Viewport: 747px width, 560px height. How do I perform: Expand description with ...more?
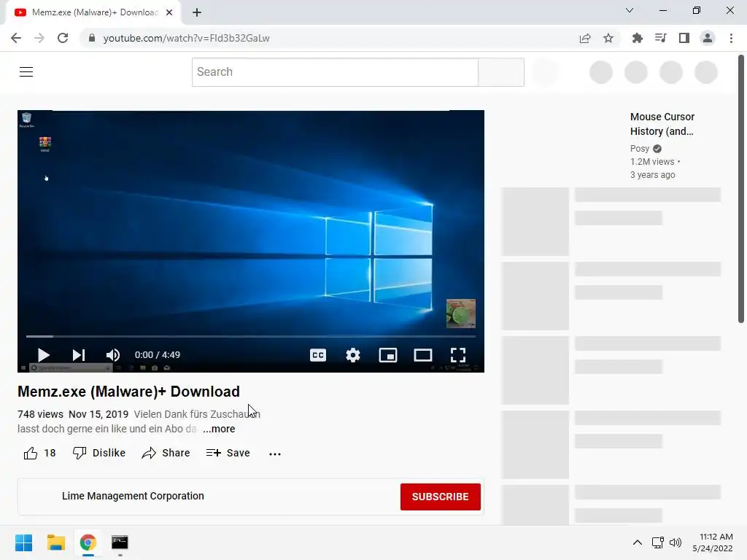tap(219, 429)
